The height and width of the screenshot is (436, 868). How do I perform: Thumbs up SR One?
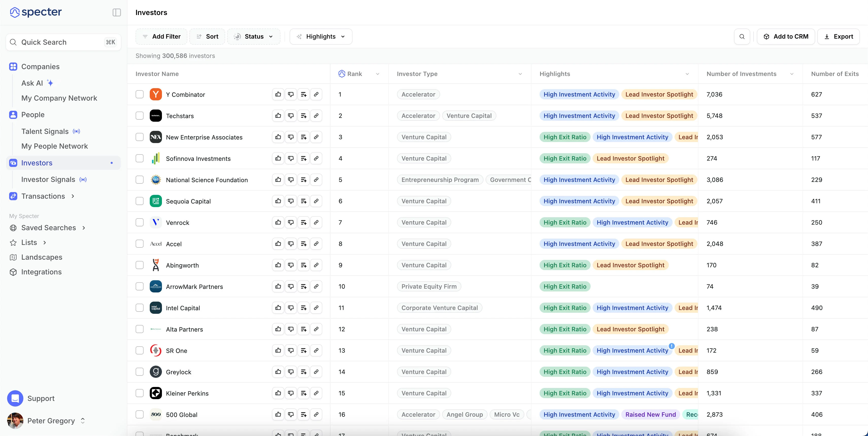click(278, 350)
